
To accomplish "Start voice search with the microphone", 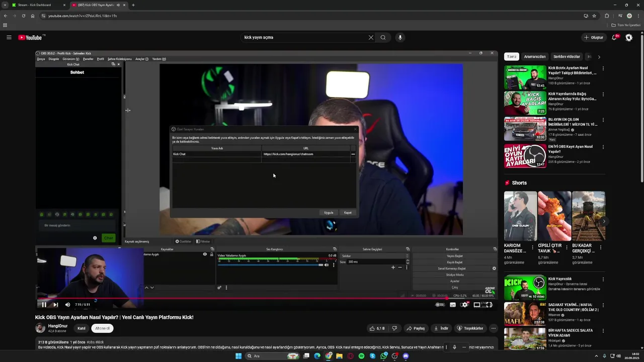I will (400, 37).
